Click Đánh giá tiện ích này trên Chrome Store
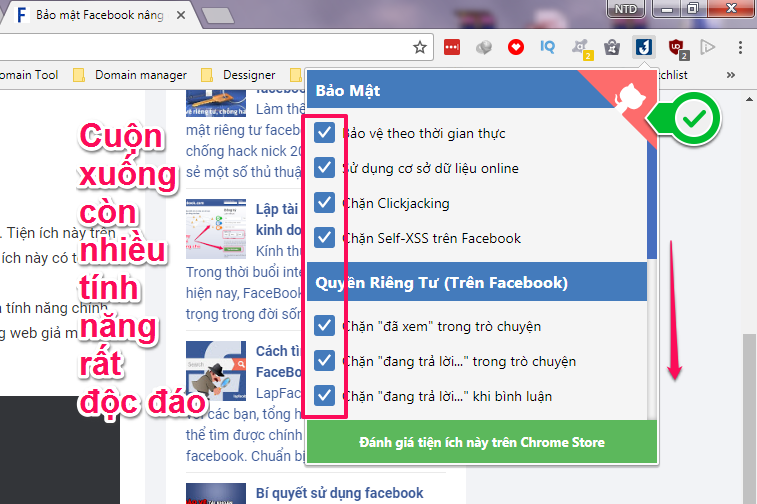The width and height of the screenshot is (757, 504). (x=482, y=442)
